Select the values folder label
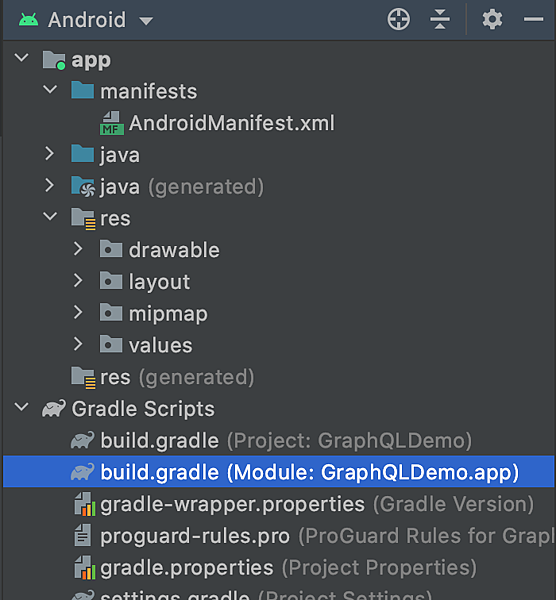Image resolution: width=556 pixels, height=600 pixels. point(161,346)
